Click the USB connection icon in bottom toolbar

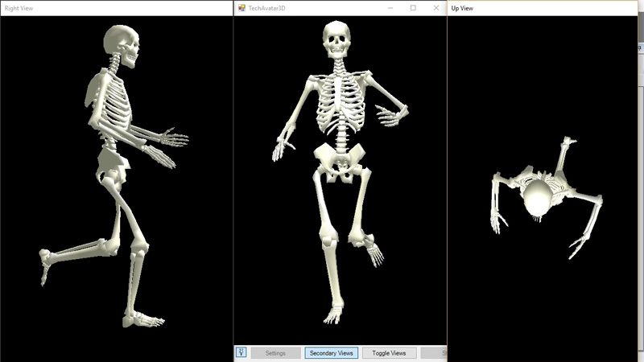241,352
